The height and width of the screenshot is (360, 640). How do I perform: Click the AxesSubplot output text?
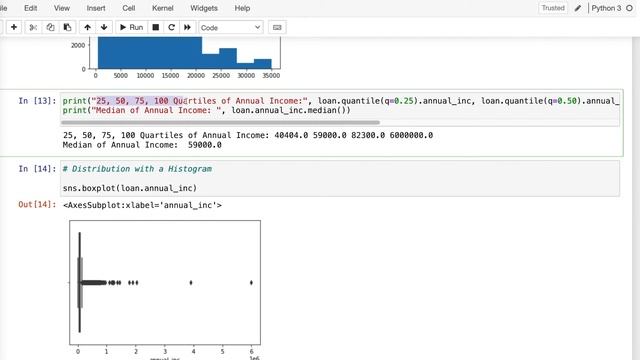click(x=142, y=205)
